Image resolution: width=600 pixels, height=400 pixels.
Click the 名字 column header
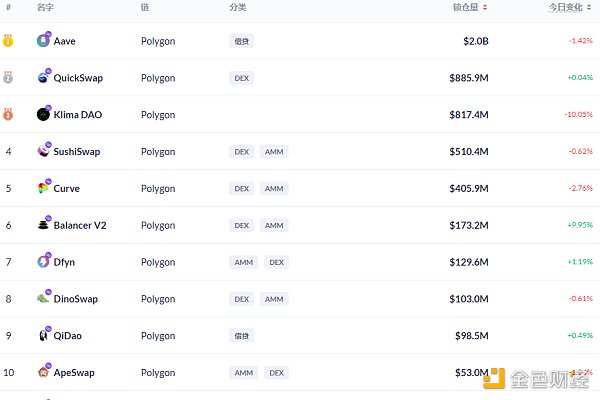click(45, 7)
